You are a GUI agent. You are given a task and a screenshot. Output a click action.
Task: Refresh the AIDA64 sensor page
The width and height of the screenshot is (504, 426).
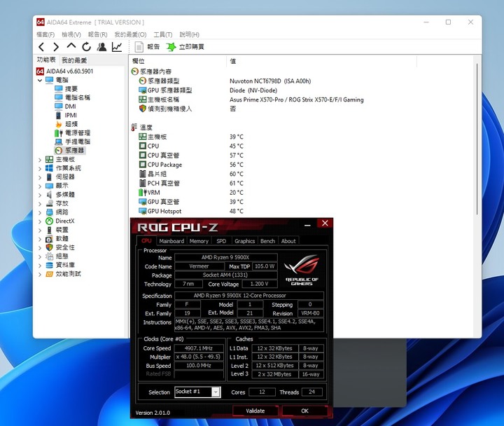tap(86, 47)
